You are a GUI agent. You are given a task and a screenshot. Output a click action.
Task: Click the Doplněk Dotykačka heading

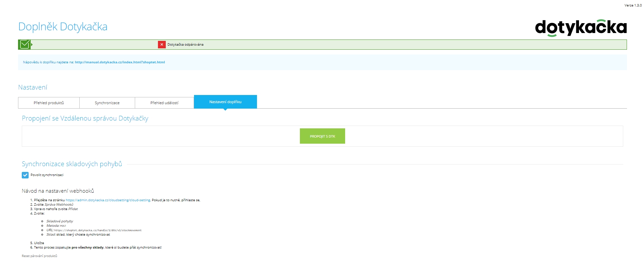click(x=63, y=27)
